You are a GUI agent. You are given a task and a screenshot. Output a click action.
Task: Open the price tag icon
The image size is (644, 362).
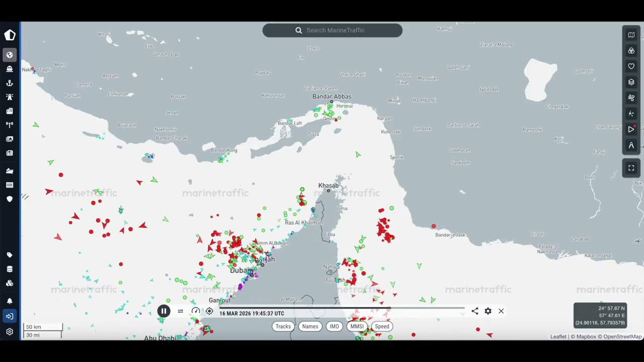pos(10,255)
